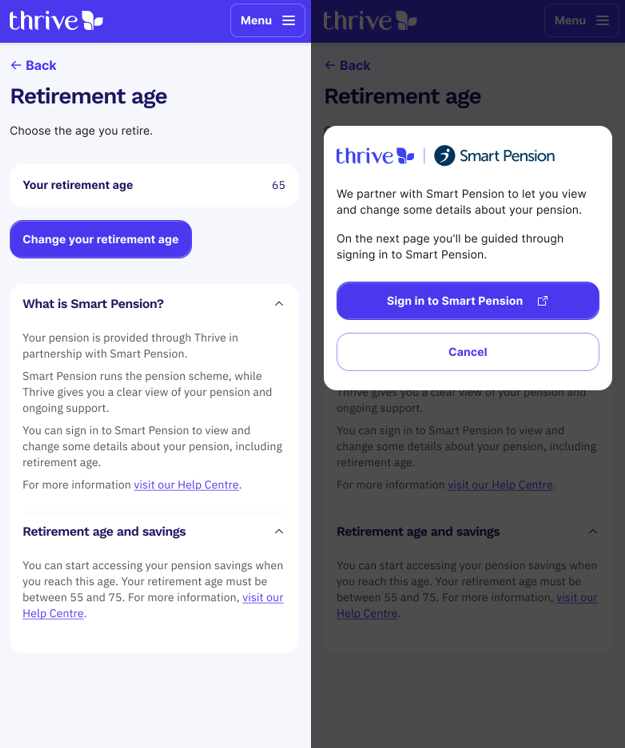The image size is (625, 748).
Task: Click the Thrive logo inside the dialog
Action: tap(375, 156)
